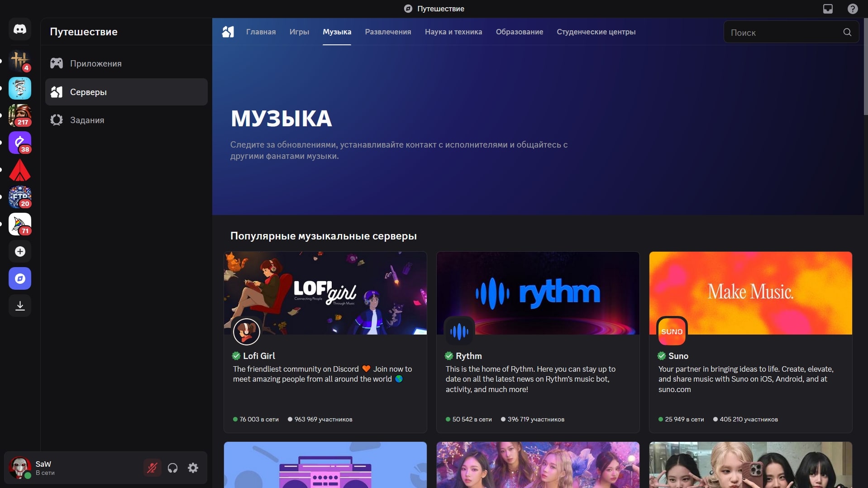
Task: Switch to the Главная tab
Action: (261, 32)
